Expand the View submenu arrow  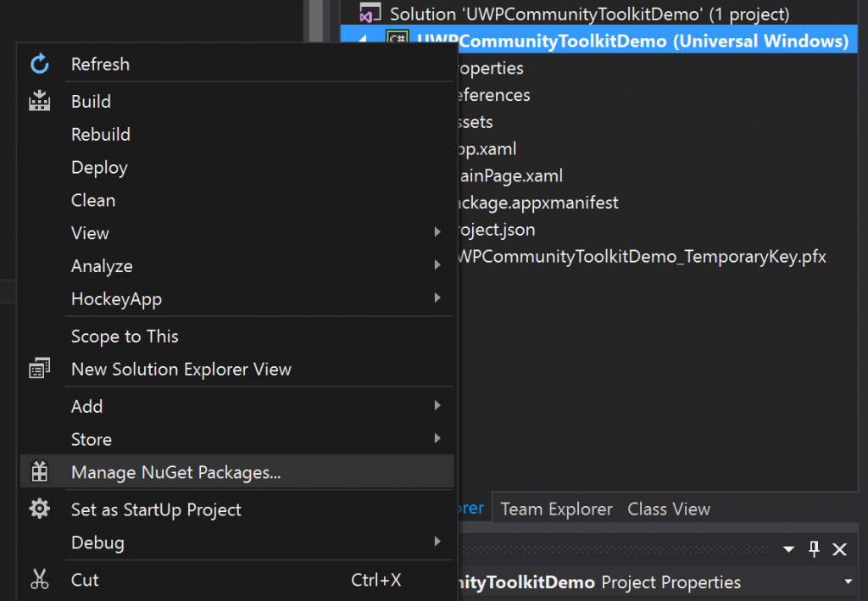pyautogui.click(x=437, y=232)
